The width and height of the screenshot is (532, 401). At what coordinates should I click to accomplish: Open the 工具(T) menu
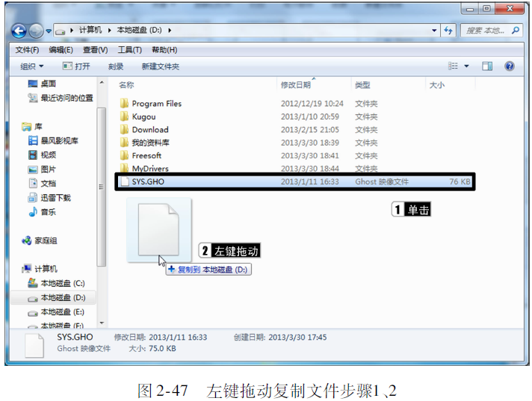point(129,50)
